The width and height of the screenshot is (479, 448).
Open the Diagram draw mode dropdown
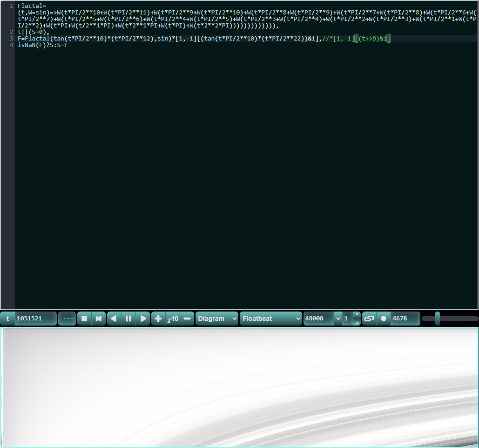click(217, 319)
